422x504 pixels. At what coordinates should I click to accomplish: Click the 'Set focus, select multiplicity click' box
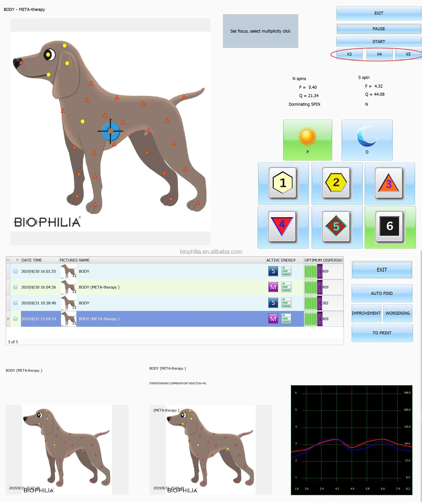click(x=260, y=31)
